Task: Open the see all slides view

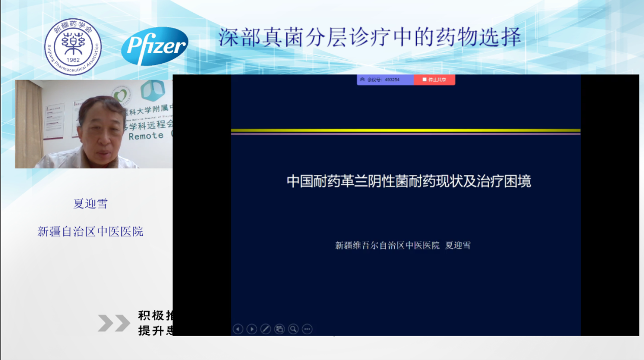Action: (280, 329)
